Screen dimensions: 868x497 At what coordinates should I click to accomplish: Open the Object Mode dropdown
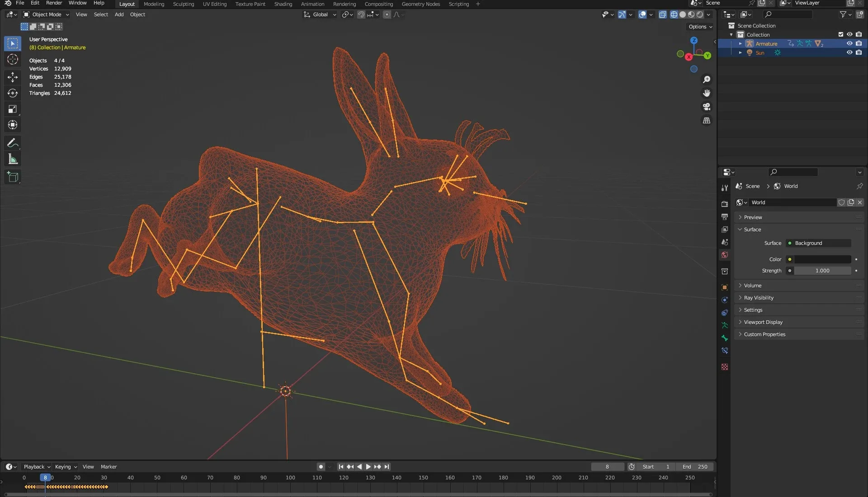[x=45, y=14]
